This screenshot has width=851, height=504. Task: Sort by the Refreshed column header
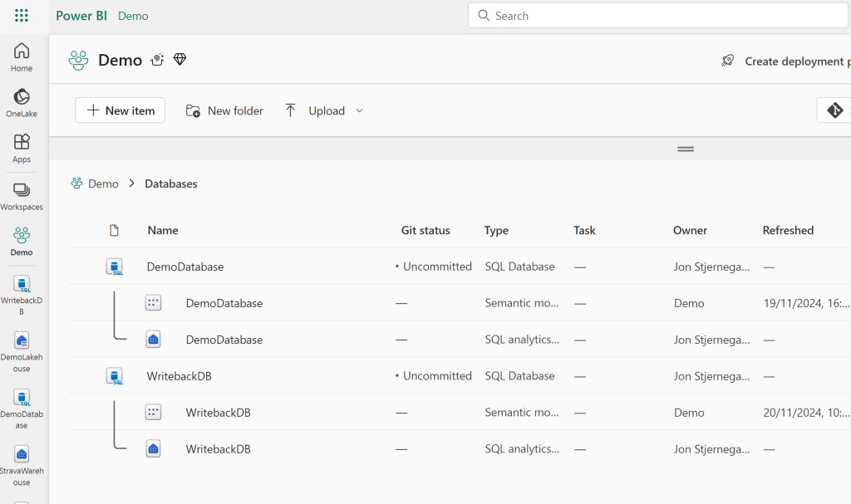point(788,230)
